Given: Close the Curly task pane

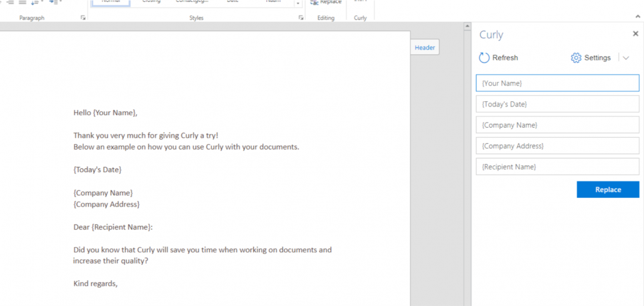Looking at the screenshot, I should [x=635, y=34].
